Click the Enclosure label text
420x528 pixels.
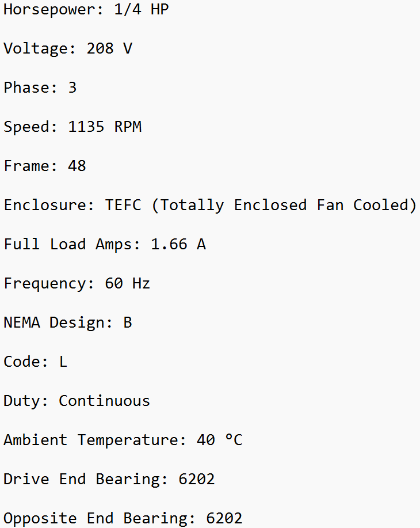pos(48,205)
